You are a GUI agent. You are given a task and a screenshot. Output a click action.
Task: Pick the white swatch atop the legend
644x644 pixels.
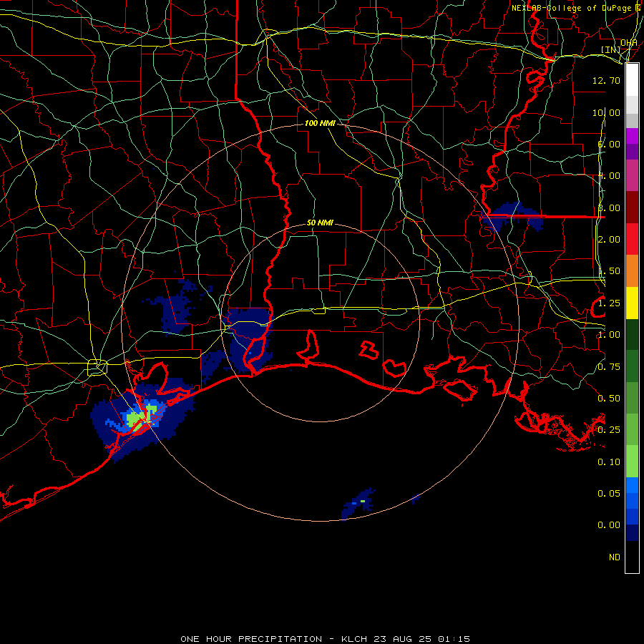[x=632, y=80]
